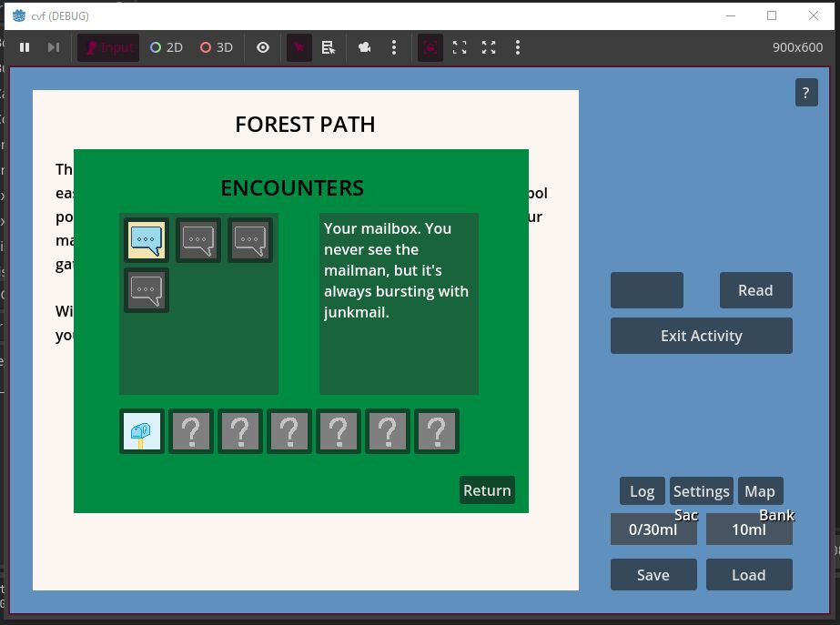
Task: Toggle node visibility eye icon
Action: [x=262, y=47]
